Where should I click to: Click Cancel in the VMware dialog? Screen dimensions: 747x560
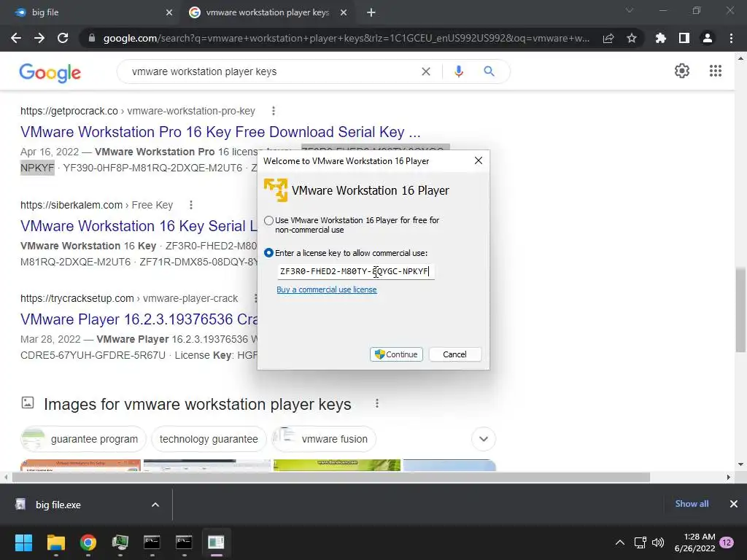[455, 354]
